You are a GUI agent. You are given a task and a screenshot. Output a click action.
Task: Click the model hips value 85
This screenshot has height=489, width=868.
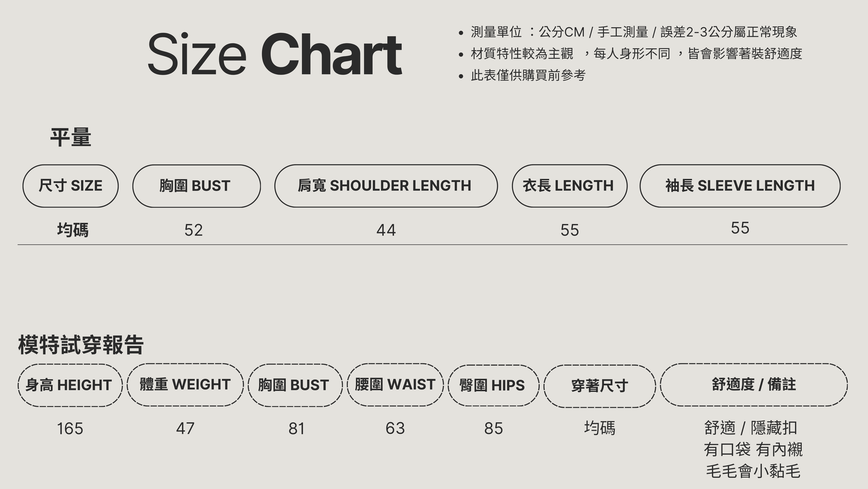[493, 428]
